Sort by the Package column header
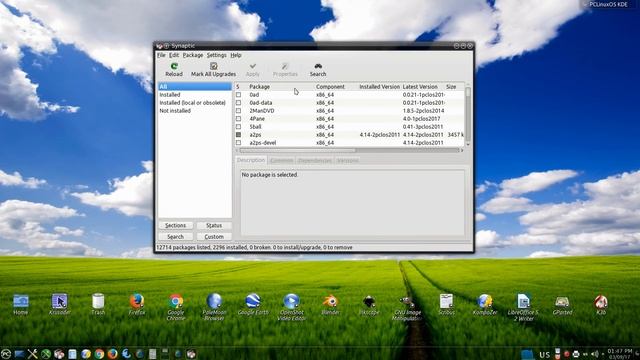This screenshot has height=360, width=640. (x=280, y=87)
